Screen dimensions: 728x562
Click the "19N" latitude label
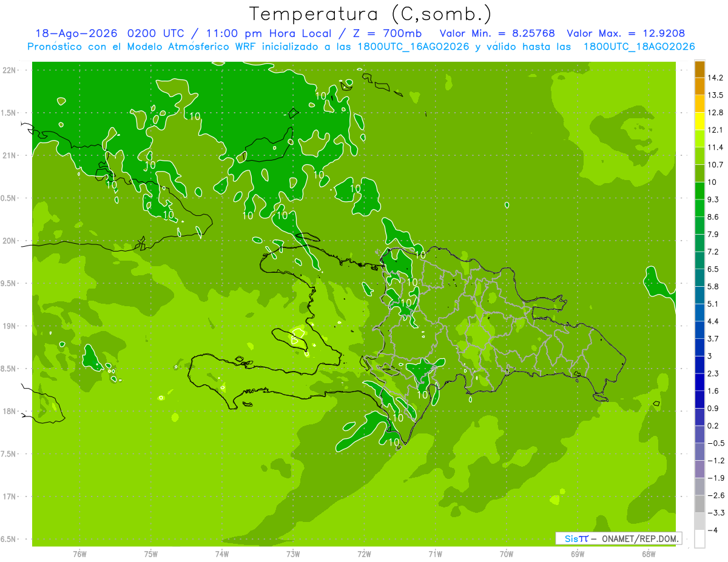tap(10, 326)
